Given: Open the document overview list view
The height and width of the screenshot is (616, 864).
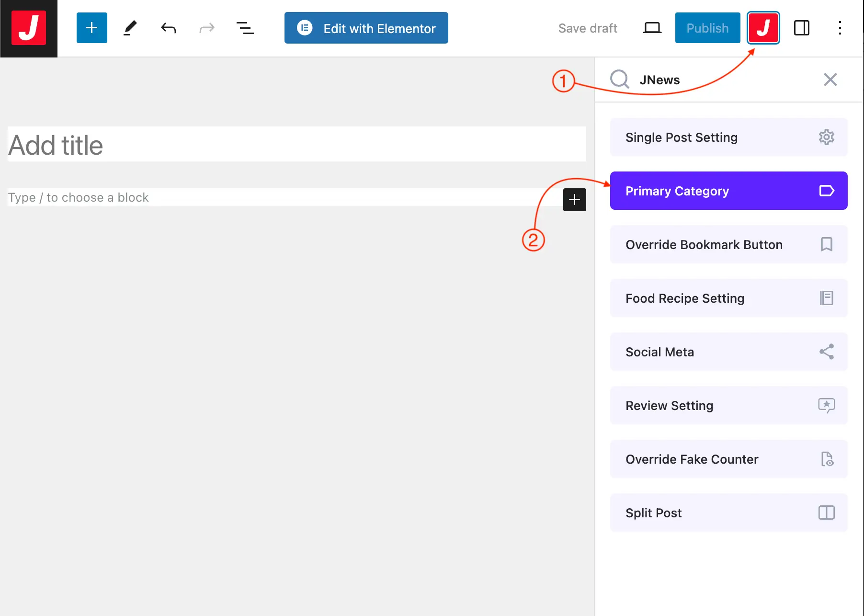Looking at the screenshot, I should click(245, 28).
